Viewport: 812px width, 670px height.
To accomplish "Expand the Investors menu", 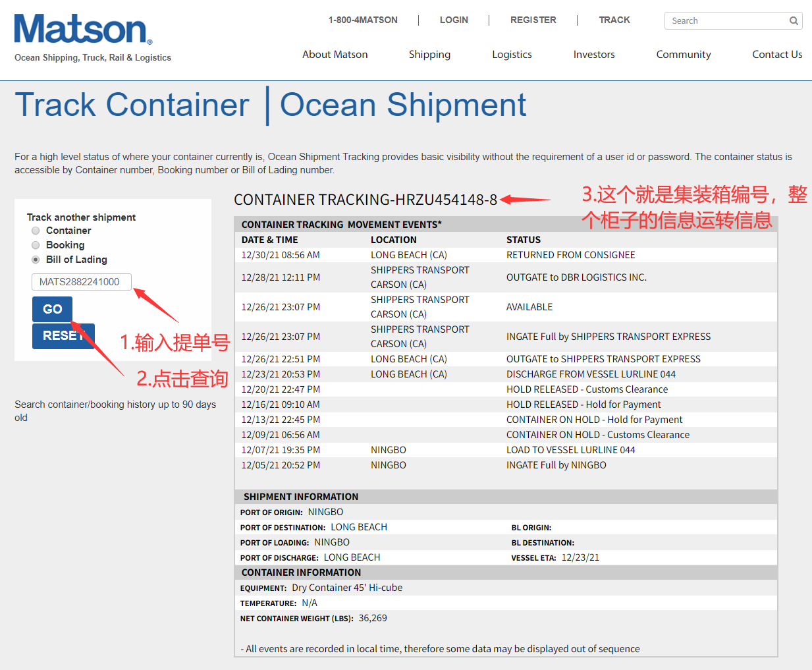I will click(x=593, y=55).
